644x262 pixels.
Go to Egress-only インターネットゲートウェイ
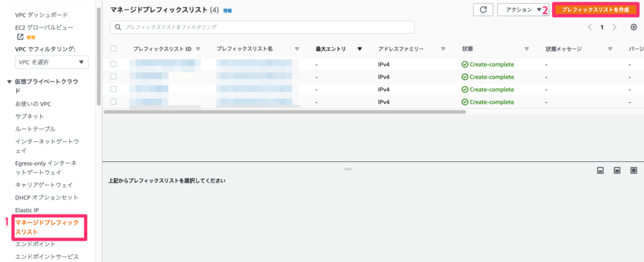(46, 167)
